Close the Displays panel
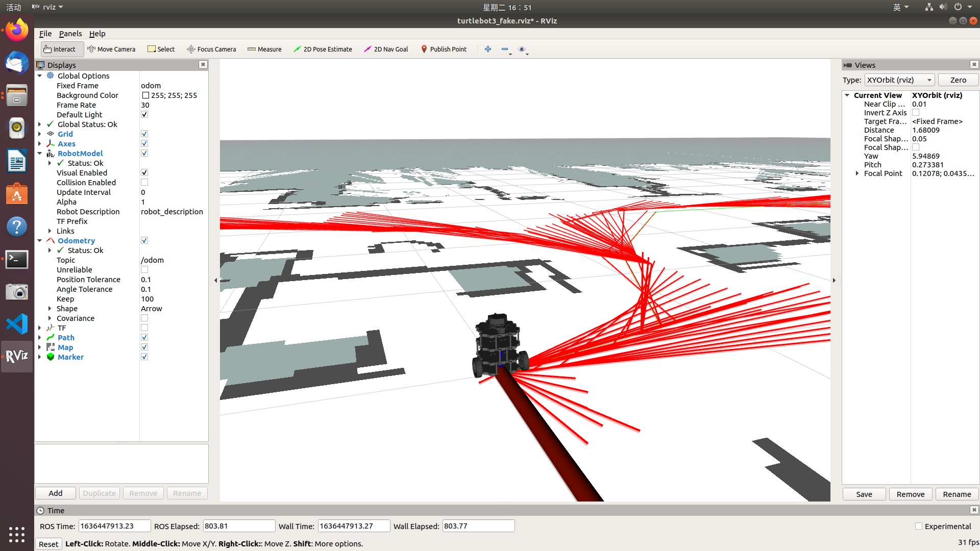The width and height of the screenshot is (980, 551). 203,64
